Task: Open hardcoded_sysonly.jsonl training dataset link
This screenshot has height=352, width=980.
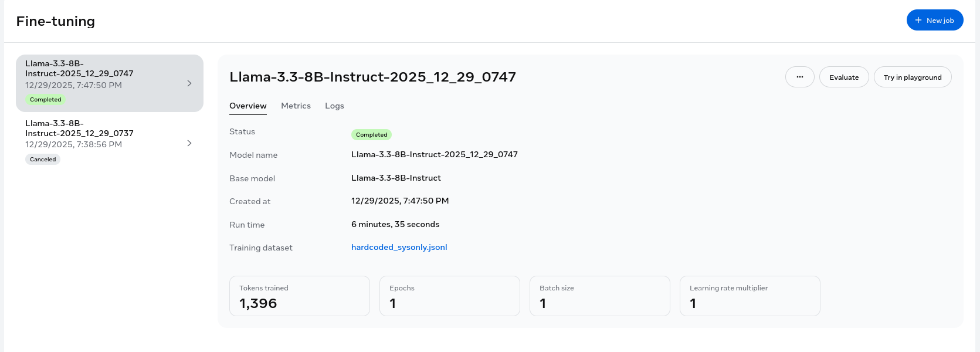Action: tap(399, 247)
